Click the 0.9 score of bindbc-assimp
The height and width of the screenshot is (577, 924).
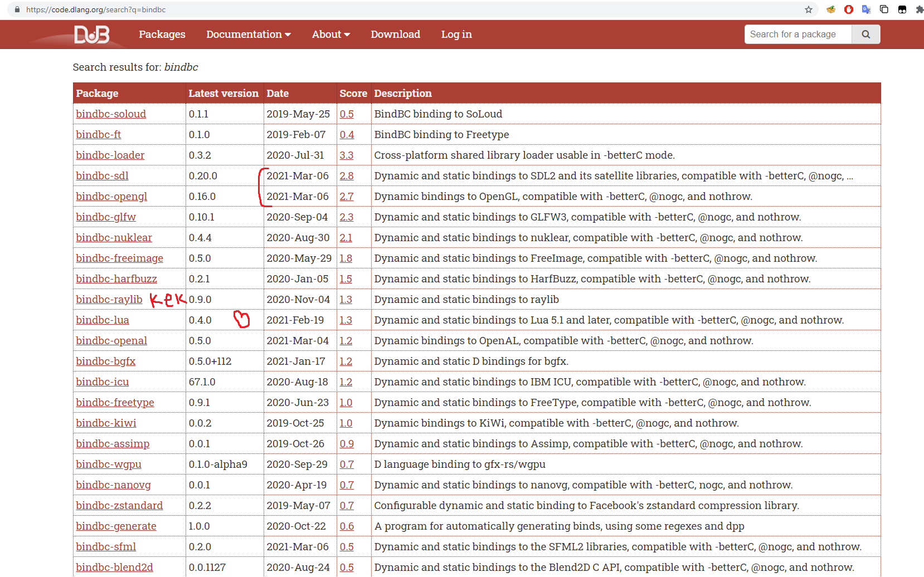click(347, 444)
